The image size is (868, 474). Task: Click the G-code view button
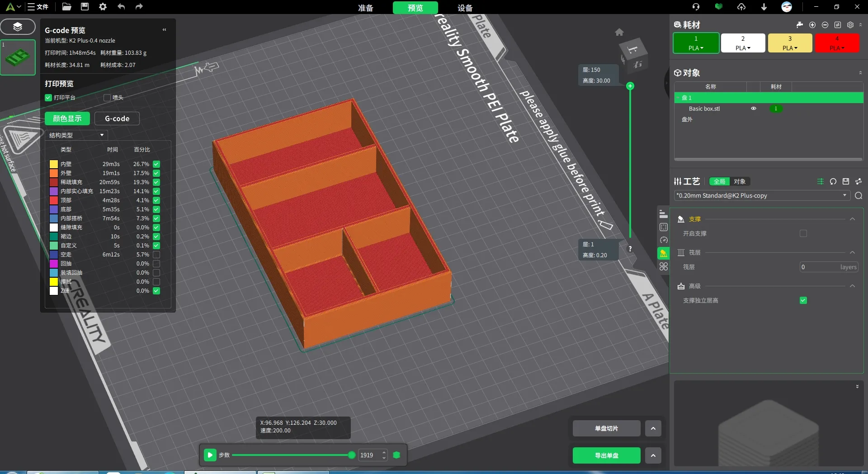pos(117,118)
